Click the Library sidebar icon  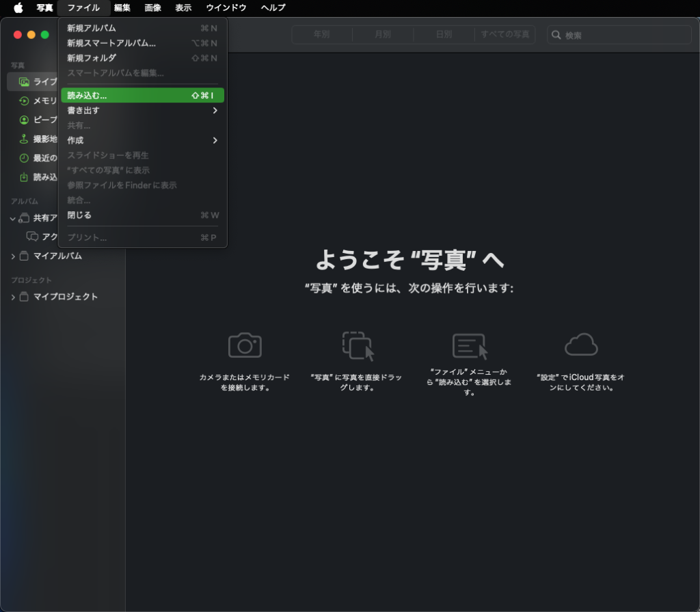click(24, 82)
